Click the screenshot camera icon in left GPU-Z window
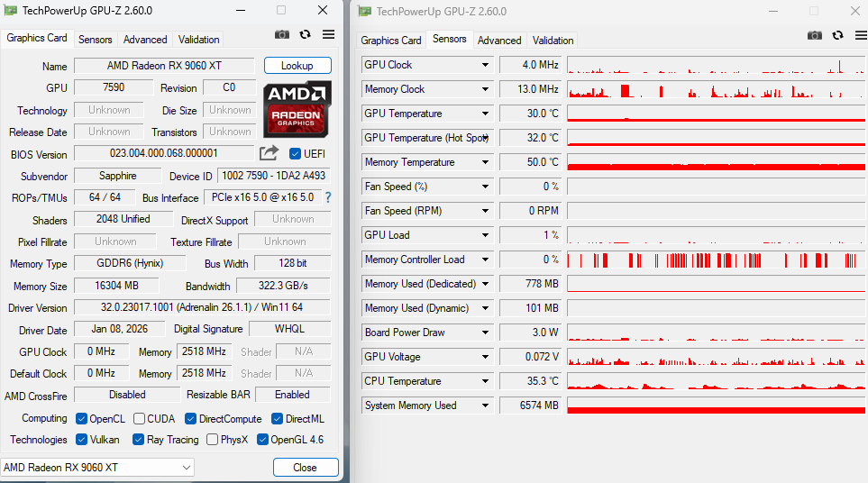The image size is (868, 483). (x=282, y=35)
